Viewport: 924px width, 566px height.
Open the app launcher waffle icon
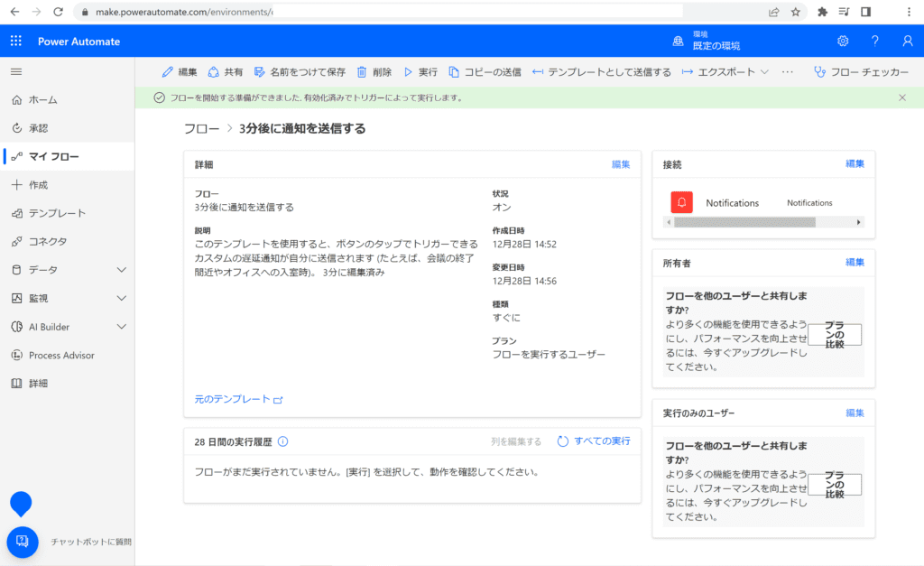(16, 42)
